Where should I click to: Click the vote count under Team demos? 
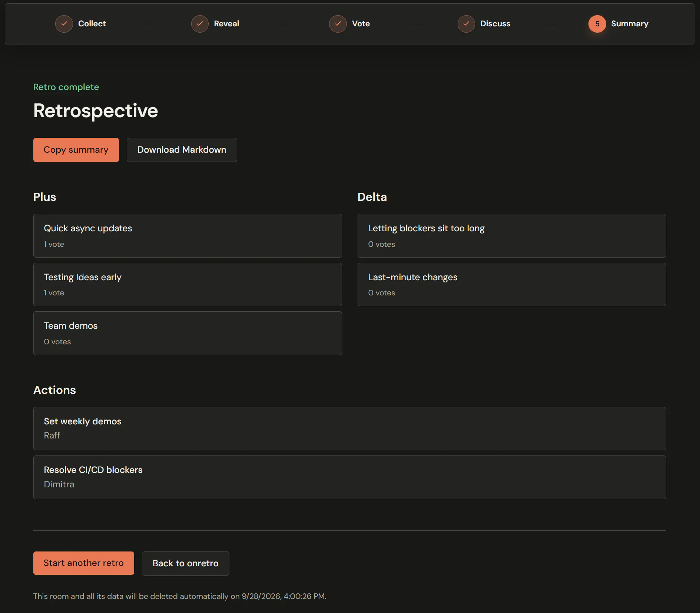57,342
